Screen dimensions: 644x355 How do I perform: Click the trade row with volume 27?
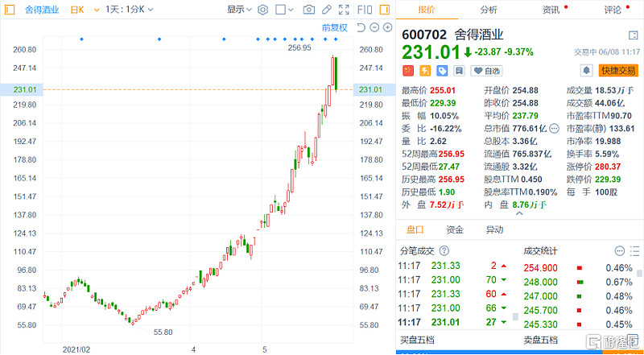[453, 322]
